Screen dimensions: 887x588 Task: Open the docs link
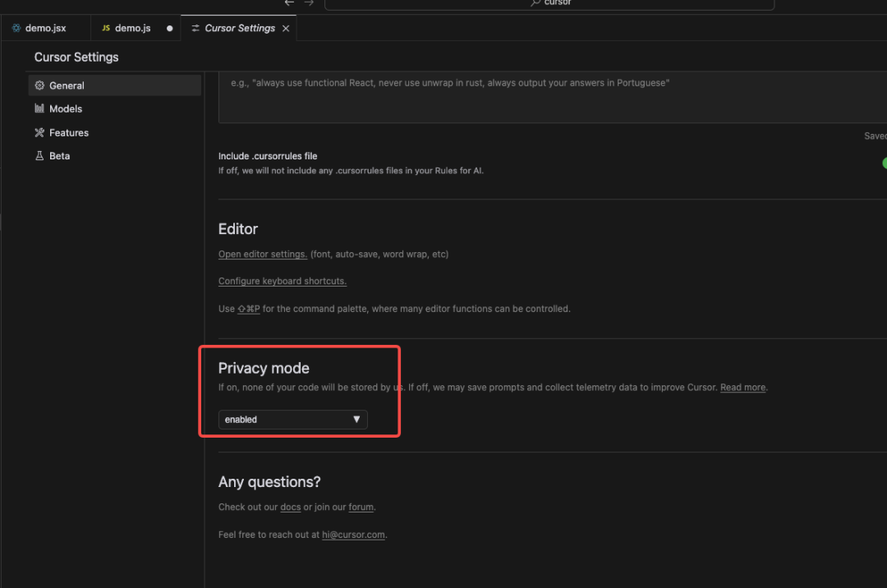290,508
